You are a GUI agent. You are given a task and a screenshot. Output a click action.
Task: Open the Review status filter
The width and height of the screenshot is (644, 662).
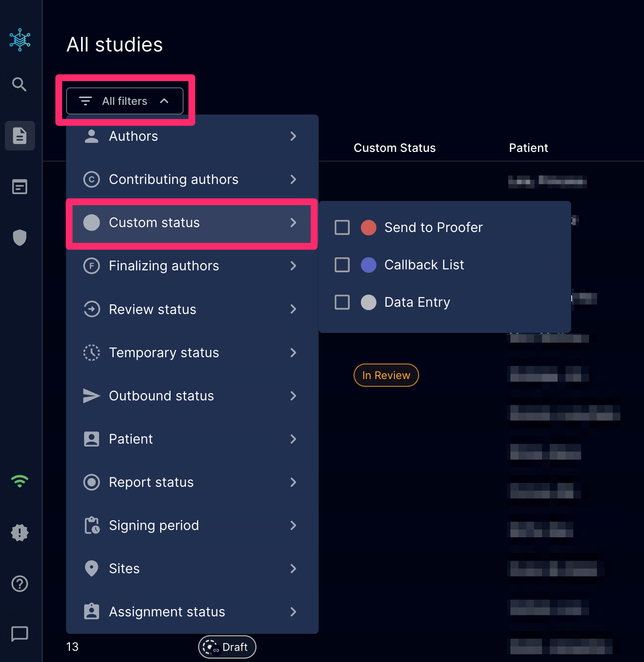click(192, 309)
